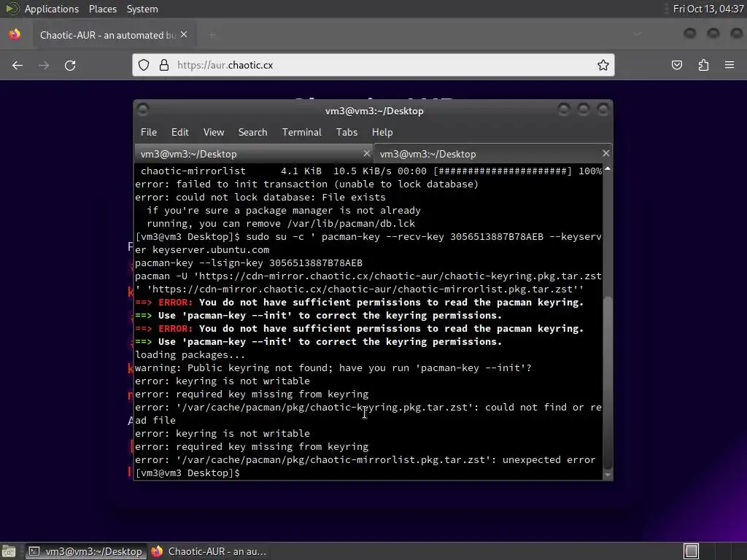
Task: Click the 'error: keyring is not writable' first line
Action: tap(222, 381)
